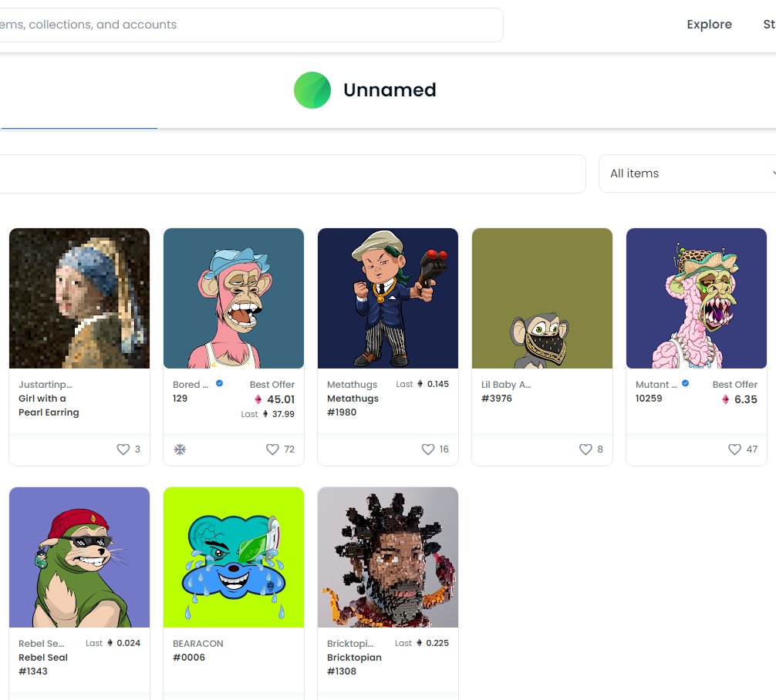Click the best offer value '45.01'
The image size is (776, 700).
tap(281, 399)
